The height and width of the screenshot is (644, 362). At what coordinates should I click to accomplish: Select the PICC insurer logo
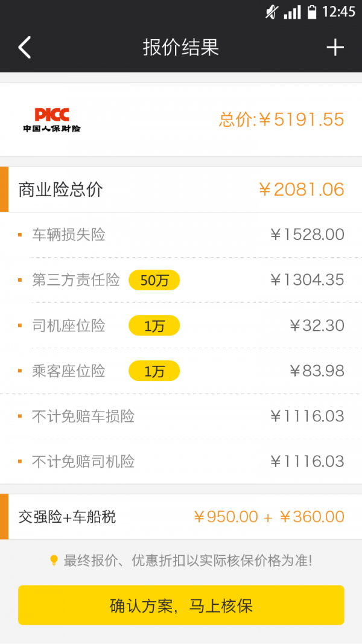(53, 120)
